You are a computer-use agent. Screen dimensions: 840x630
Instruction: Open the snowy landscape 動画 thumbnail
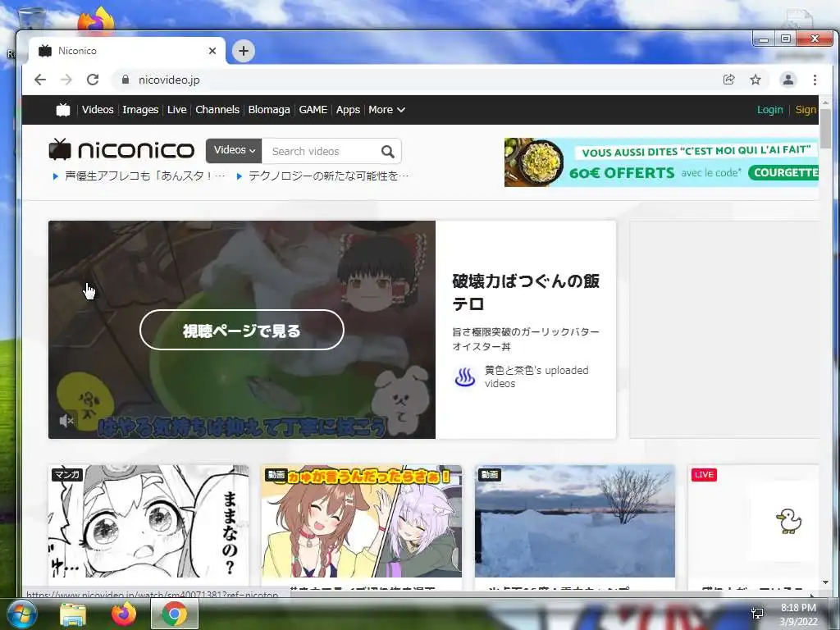(x=575, y=521)
